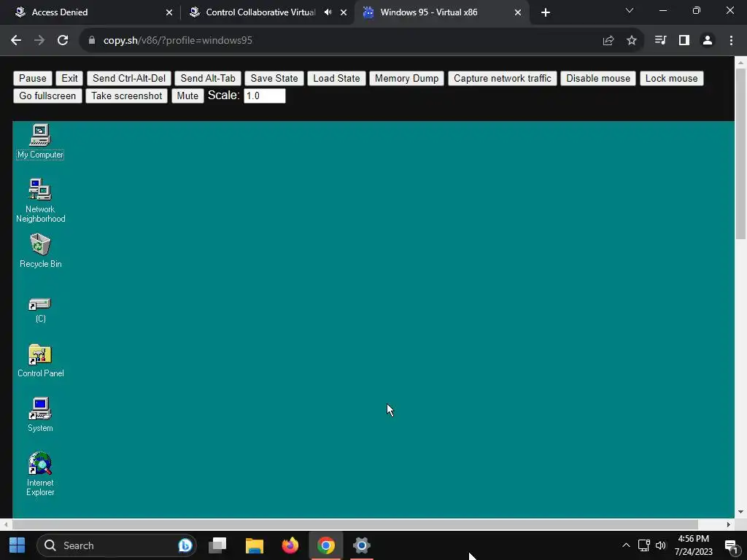
Task: Close the Control Collaborative Virtual tab
Action: pos(344,12)
